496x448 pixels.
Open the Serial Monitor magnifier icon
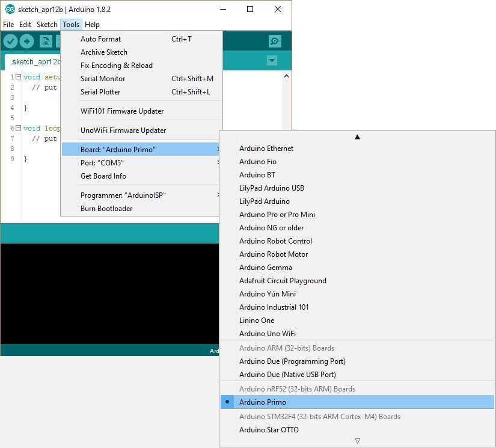(x=275, y=41)
